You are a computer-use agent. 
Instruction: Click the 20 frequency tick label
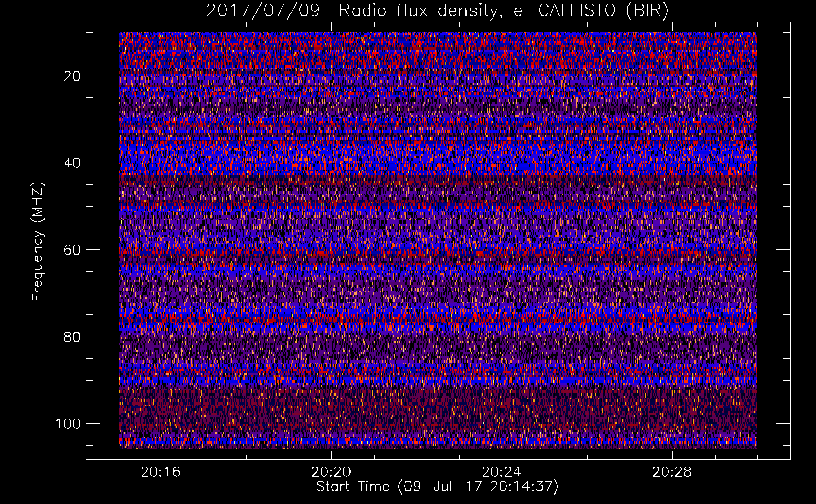[73, 76]
